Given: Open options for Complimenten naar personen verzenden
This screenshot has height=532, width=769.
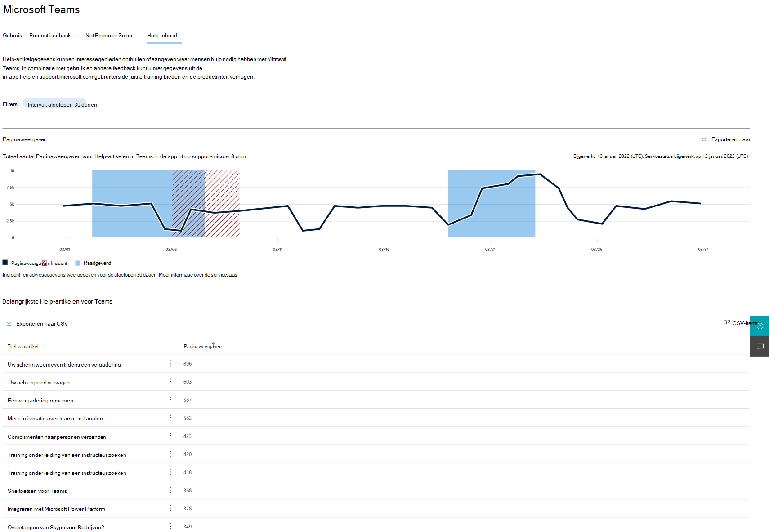Looking at the screenshot, I should click(x=171, y=436).
